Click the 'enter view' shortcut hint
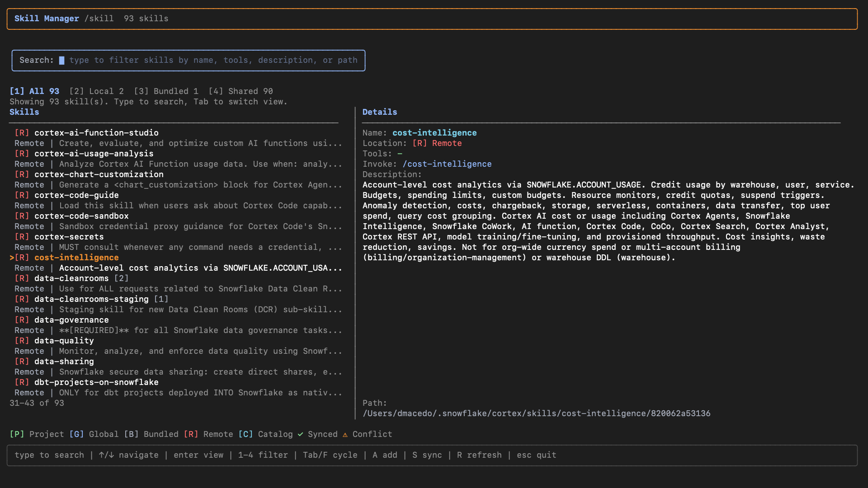The image size is (868, 488). pyautogui.click(x=198, y=455)
